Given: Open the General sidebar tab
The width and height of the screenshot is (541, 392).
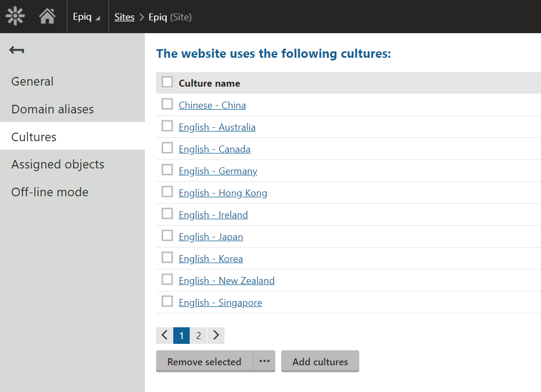Looking at the screenshot, I should click(x=32, y=81).
